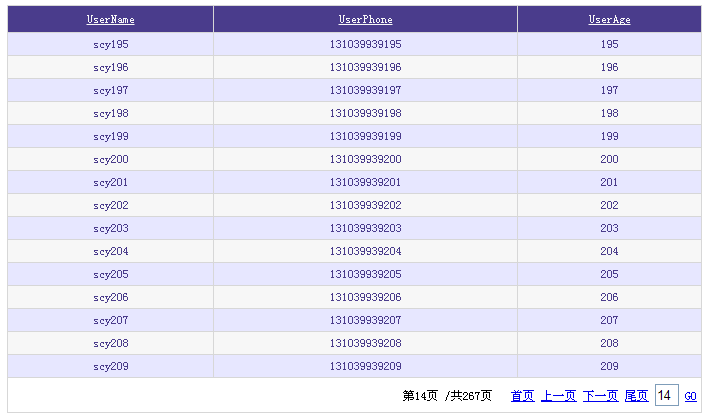Click the scy208 username cell
Screen dimensions: 707x418
click(110, 343)
